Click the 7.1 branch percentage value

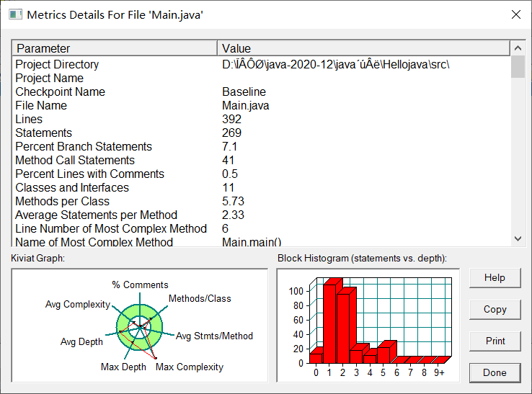pos(230,146)
